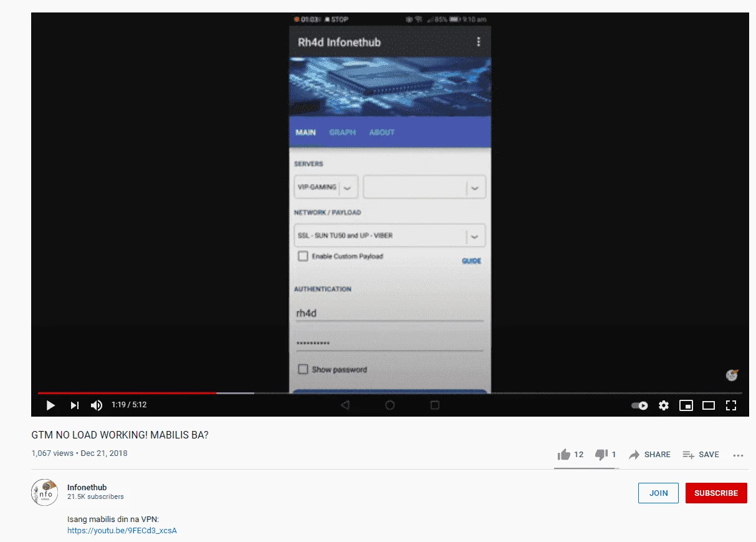This screenshot has height=542, width=756.
Task: Expand VIP-GAMING server dropdown
Action: 326,187
